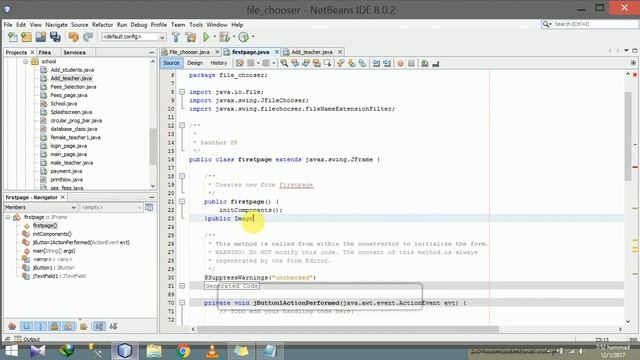Toggle show inherited members in Navigator
Image resolution: width=640 pixels, height=360 pixels.
click(x=12, y=326)
